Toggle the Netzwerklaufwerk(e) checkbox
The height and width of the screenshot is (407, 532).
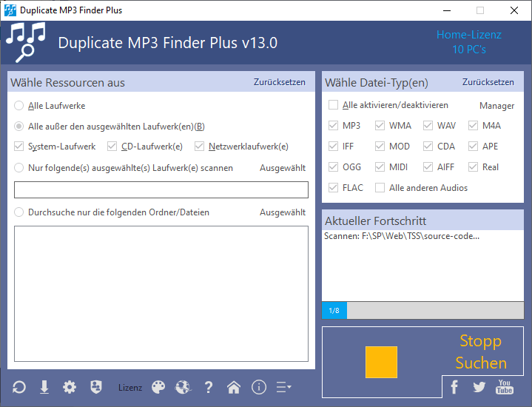[x=200, y=147]
